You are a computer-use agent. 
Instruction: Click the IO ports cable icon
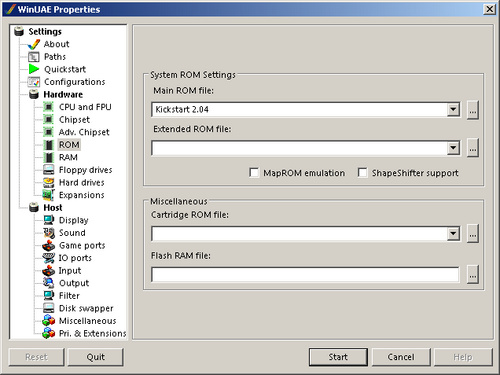pos(49,258)
